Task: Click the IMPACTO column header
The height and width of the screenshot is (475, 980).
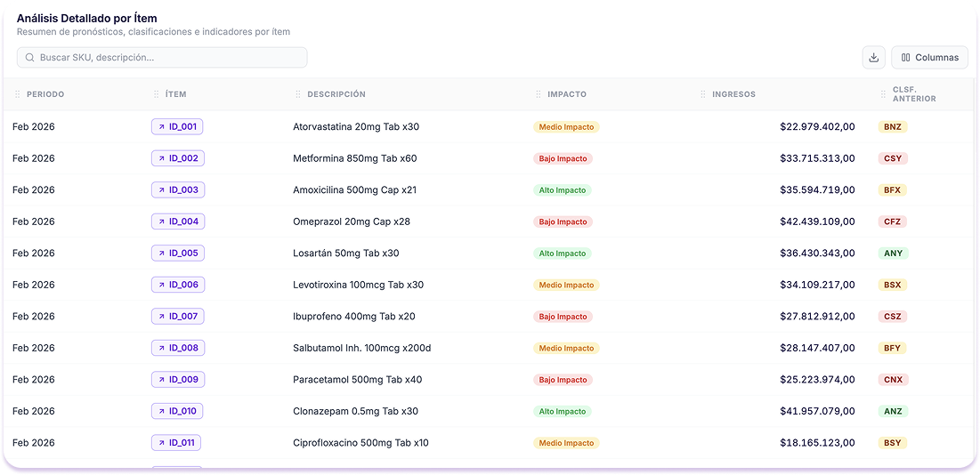Action: coord(567,94)
